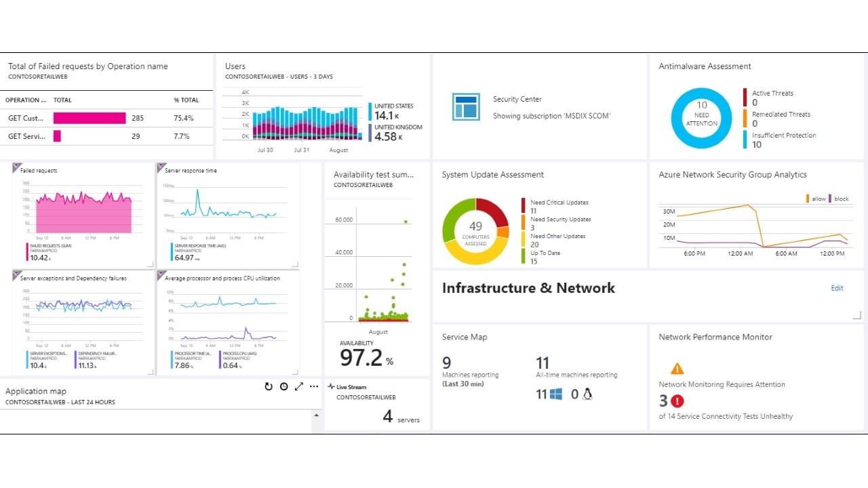This screenshot has height=488, width=868.
Task: Click the Server exceptions tile's corner handle
Action: pos(151,371)
